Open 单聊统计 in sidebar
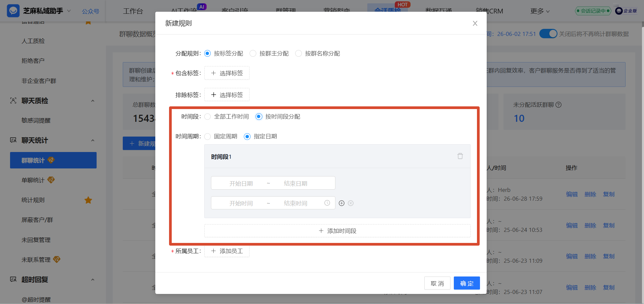Viewport: 644px width, 304px height. point(33,180)
